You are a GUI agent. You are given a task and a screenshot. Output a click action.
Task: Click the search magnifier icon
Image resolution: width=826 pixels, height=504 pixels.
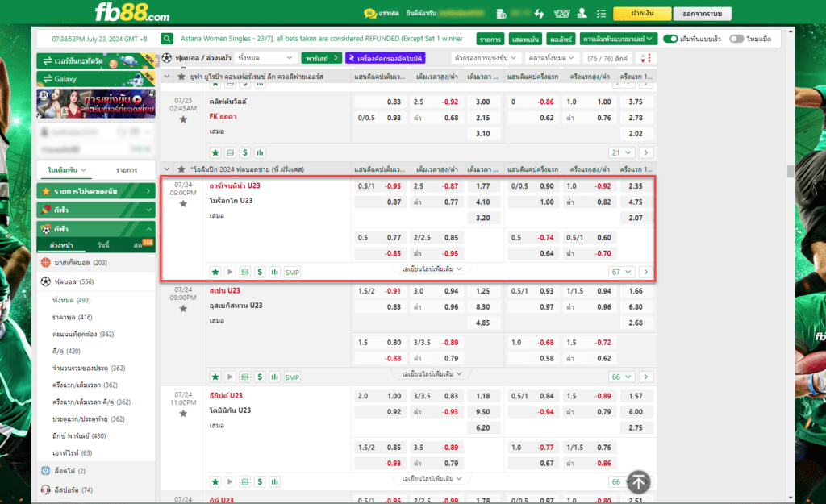click(167, 39)
